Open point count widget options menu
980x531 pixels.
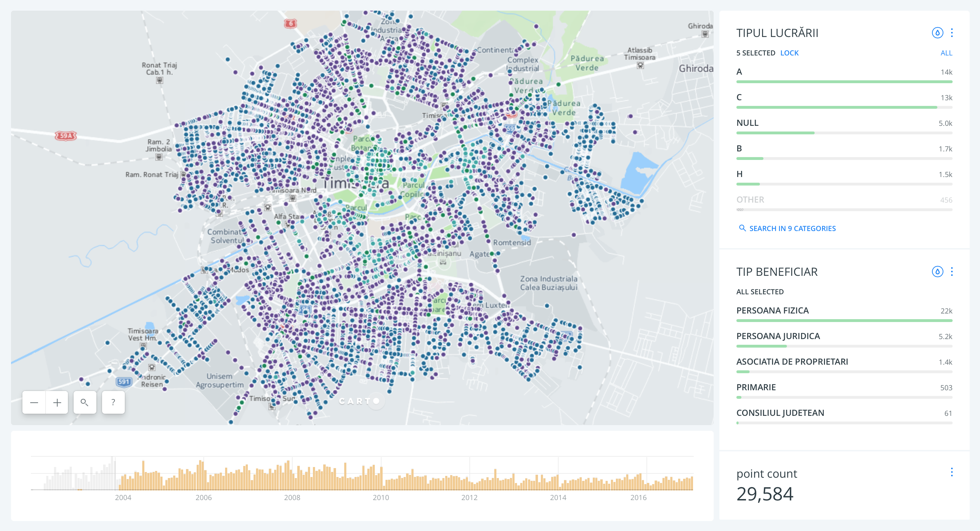(x=952, y=472)
